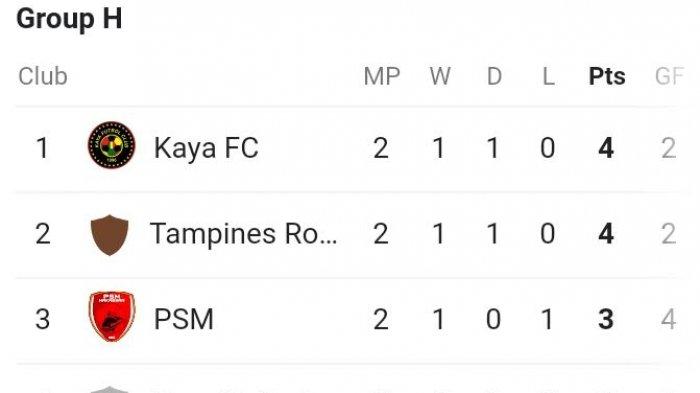Click rank number 3 for PSM
Screen dimensions: 700x393
click(42, 319)
